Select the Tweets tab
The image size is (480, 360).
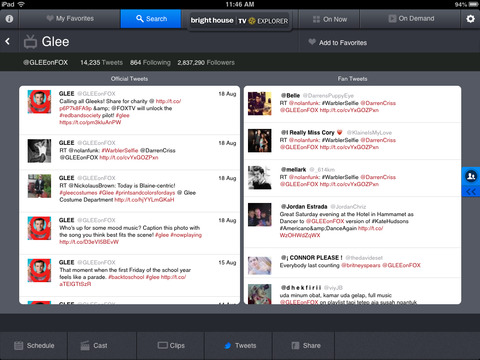pyautogui.click(x=238, y=346)
